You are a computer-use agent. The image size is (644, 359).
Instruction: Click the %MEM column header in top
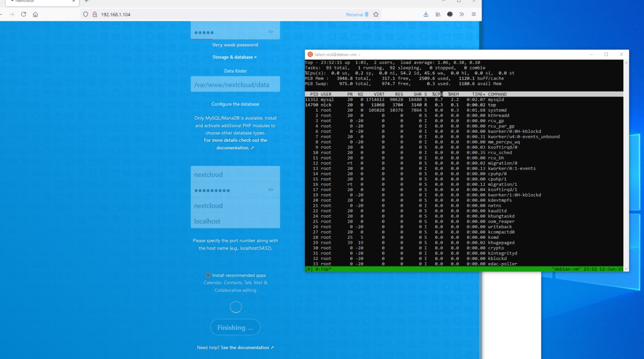click(x=453, y=95)
